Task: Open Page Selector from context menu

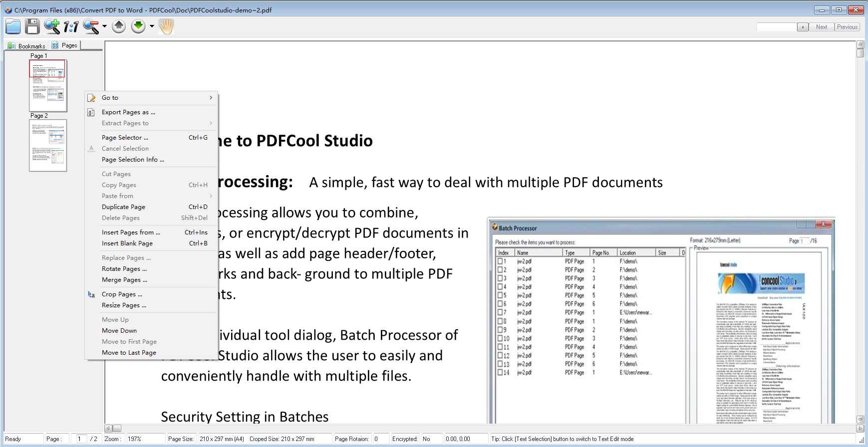Action: [x=151, y=138]
